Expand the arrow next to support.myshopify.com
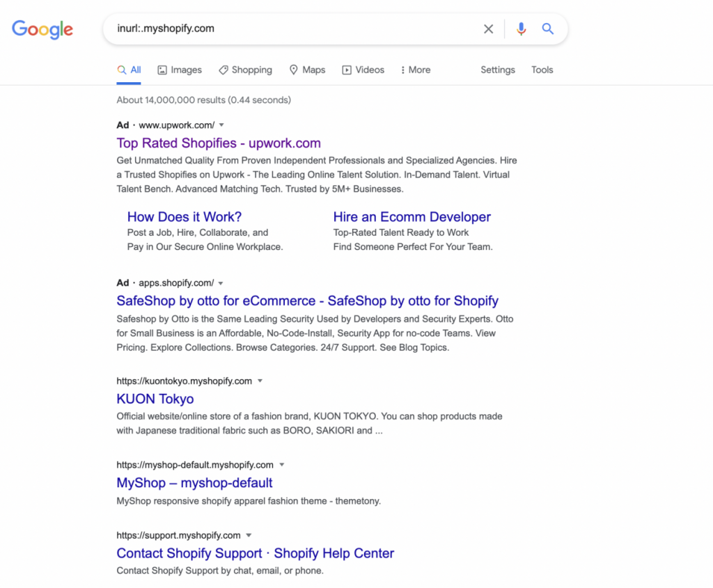 [249, 535]
